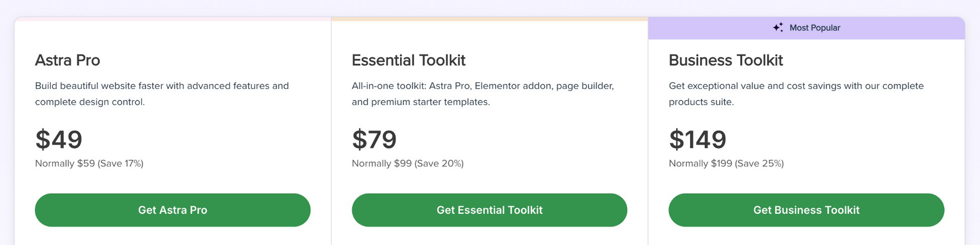Click the Essential Toolkit plan heading
Viewport: 980px width, 245px height.
pos(409,60)
